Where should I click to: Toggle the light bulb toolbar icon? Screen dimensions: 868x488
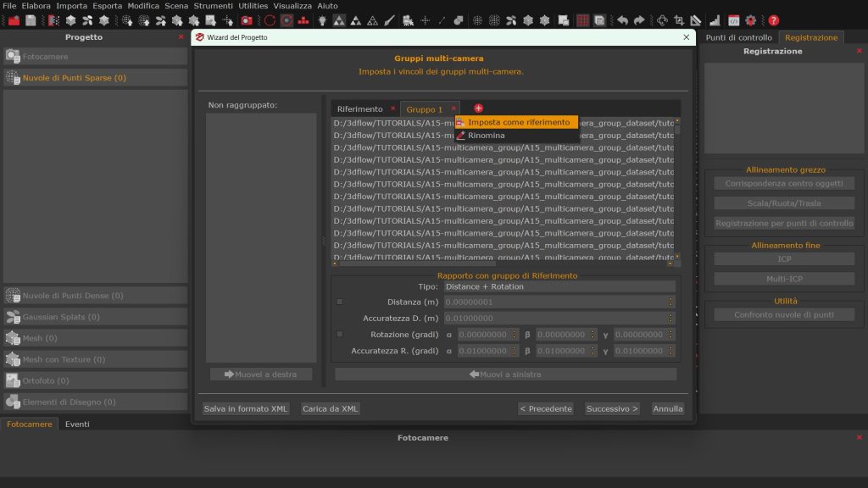coord(322,21)
